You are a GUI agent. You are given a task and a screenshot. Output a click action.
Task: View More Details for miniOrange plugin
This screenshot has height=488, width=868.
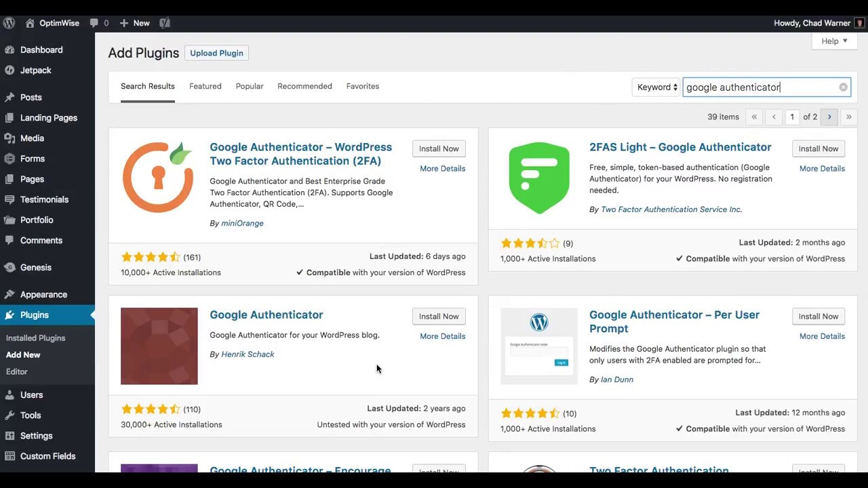pyautogui.click(x=442, y=169)
